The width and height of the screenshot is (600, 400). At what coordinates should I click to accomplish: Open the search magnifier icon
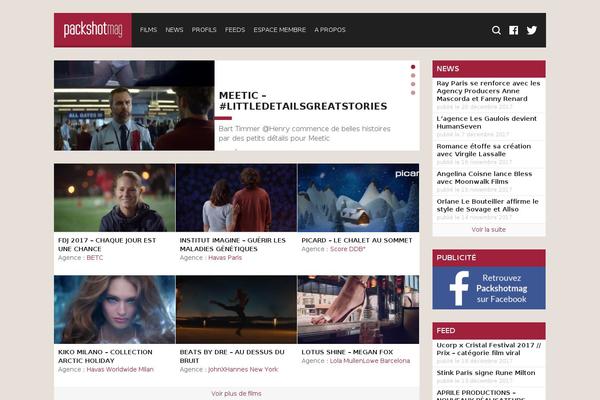pyautogui.click(x=496, y=30)
